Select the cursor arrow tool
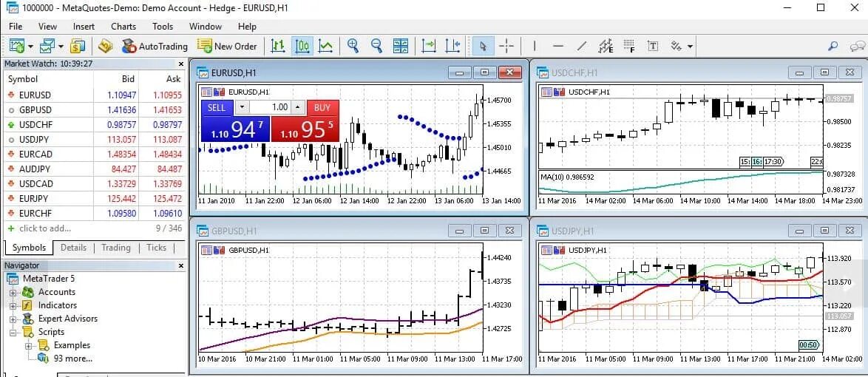 click(484, 46)
